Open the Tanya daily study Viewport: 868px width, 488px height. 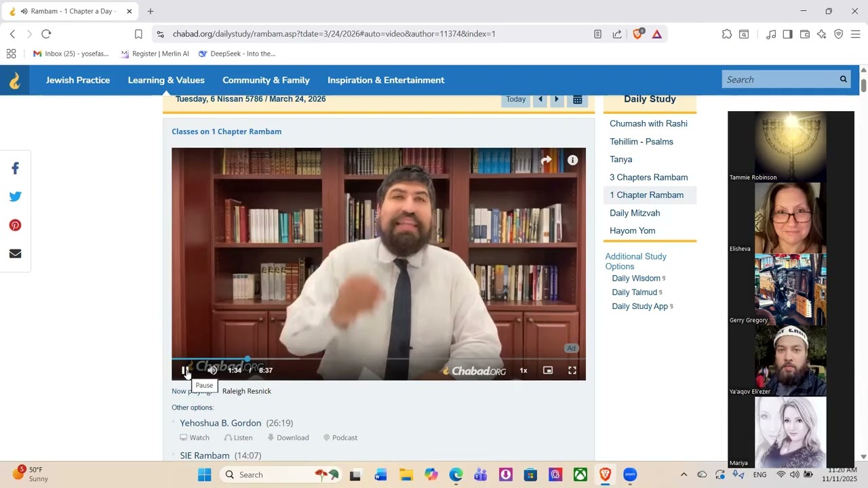pyautogui.click(x=620, y=159)
